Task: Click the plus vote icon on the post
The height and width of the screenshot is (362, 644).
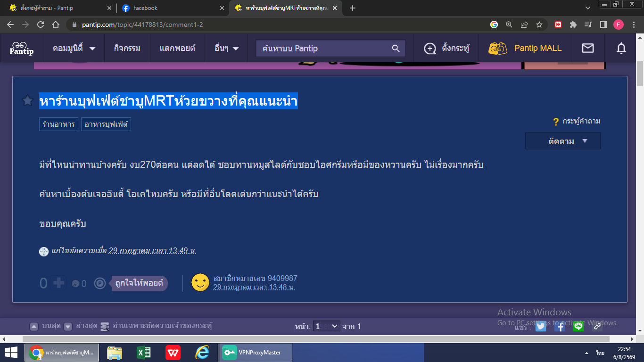Action: click(x=58, y=283)
